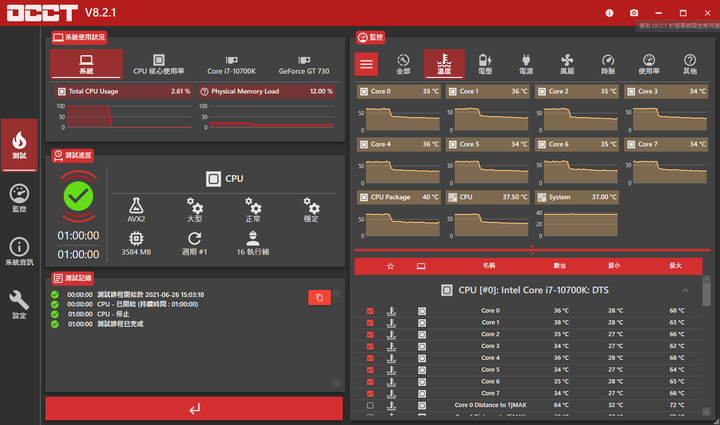
Task: Collapse the CPU [#0] Intel Core i7-10700K group
Action: click(x=685, y=290)
